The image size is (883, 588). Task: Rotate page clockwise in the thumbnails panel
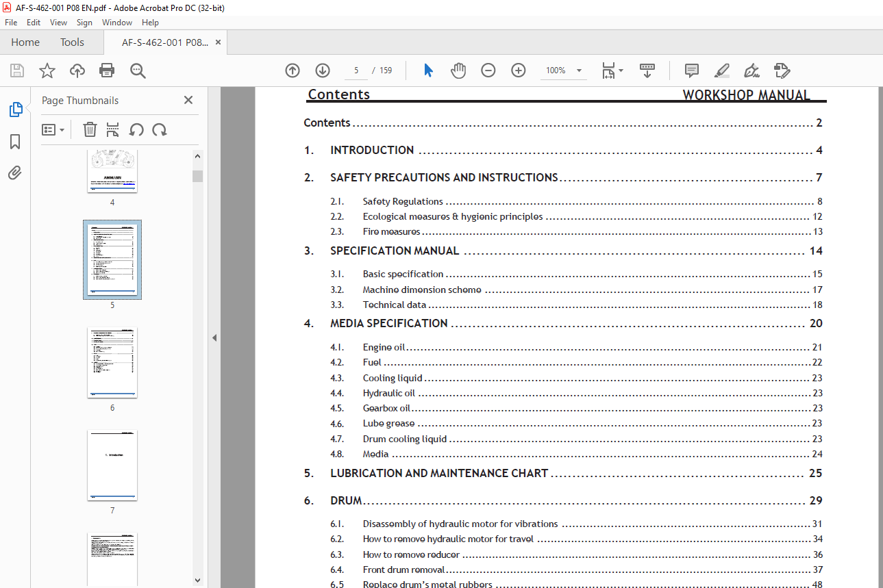[x=160, y=129]
